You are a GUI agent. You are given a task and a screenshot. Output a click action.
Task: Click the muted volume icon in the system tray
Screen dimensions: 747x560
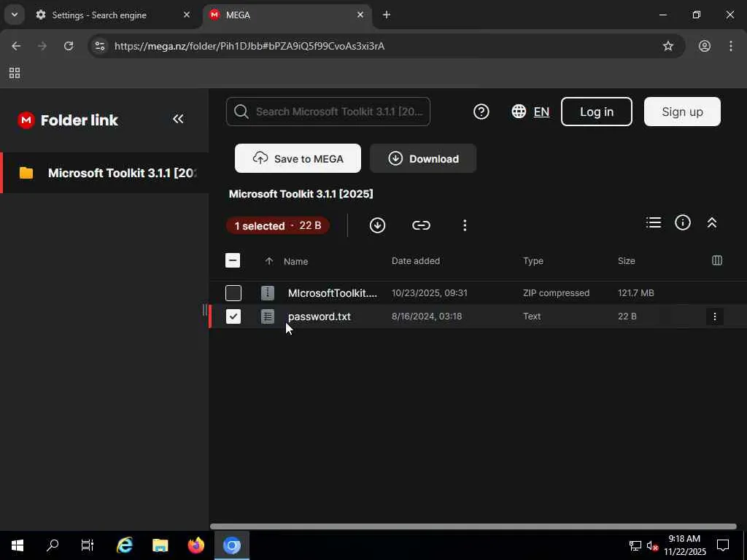(652, 545)
